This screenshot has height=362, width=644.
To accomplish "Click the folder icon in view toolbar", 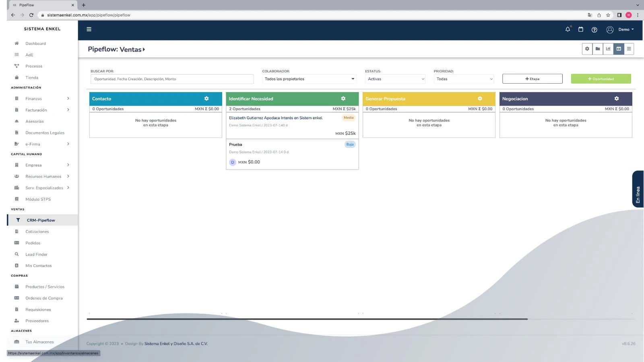I will tap(598, 49).
